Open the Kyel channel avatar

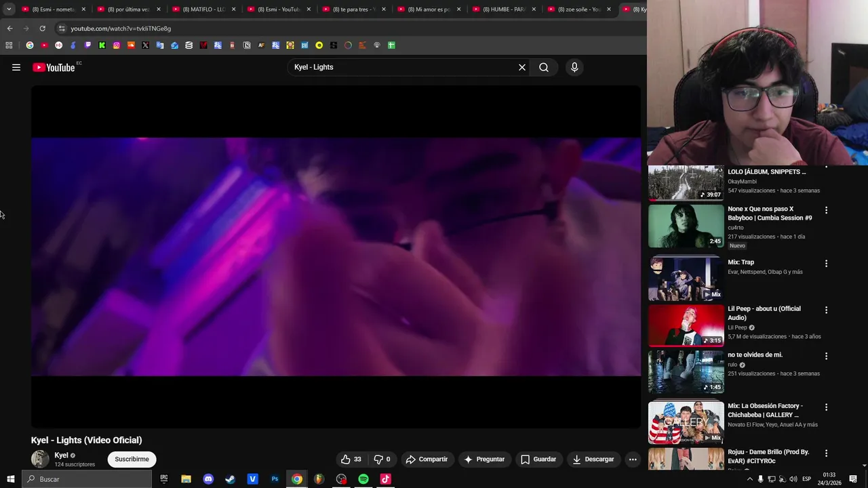(x=40, y=459)
